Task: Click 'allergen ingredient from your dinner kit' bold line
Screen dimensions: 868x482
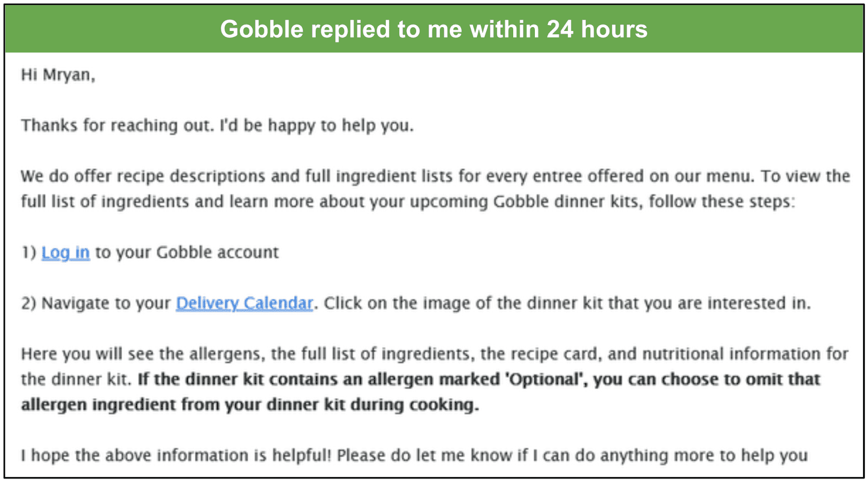Action: point(250,404)
